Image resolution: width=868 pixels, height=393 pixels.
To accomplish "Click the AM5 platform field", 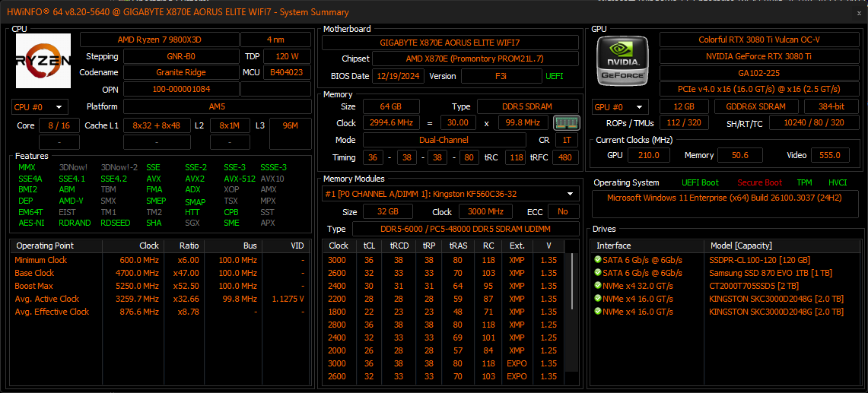I will click(x=217, y=107).
